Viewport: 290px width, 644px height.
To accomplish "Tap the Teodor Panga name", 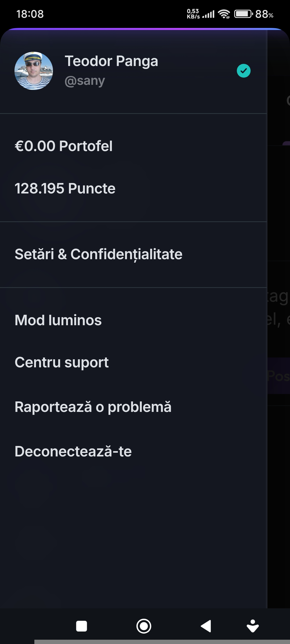I will tap(111, 61).
